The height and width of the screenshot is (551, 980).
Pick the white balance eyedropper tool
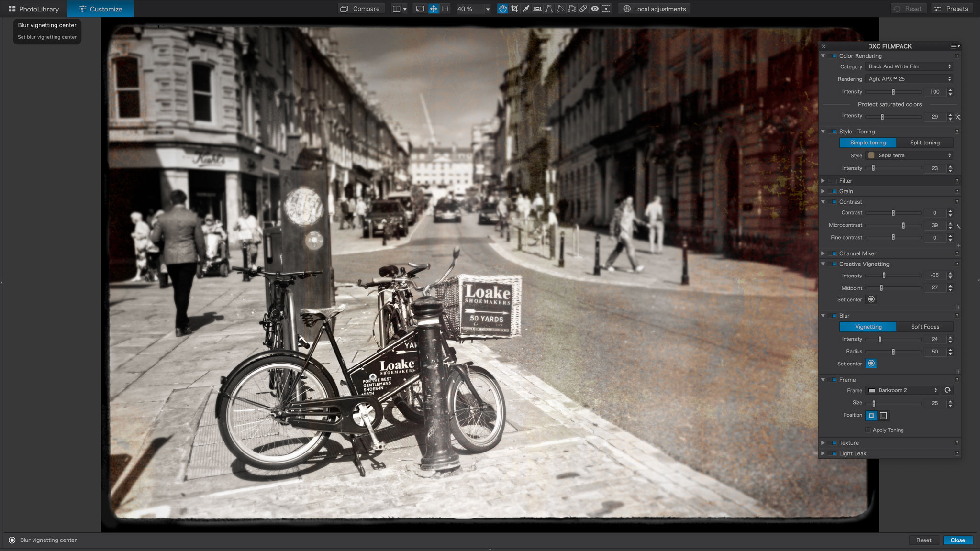point(526,9)
